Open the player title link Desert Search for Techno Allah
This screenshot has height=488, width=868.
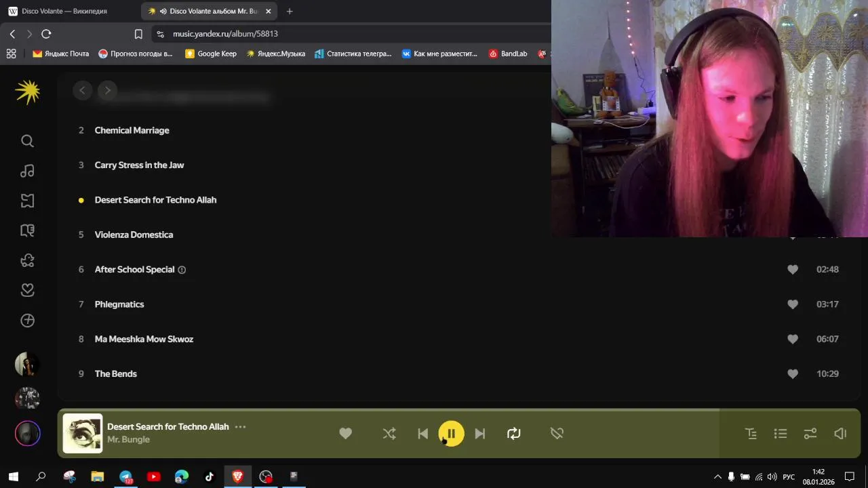pyautogui.click(x=167, y=427)
